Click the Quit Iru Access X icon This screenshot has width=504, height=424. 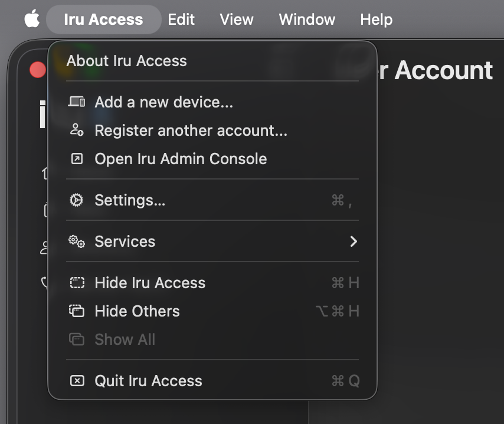coord(77,381)
